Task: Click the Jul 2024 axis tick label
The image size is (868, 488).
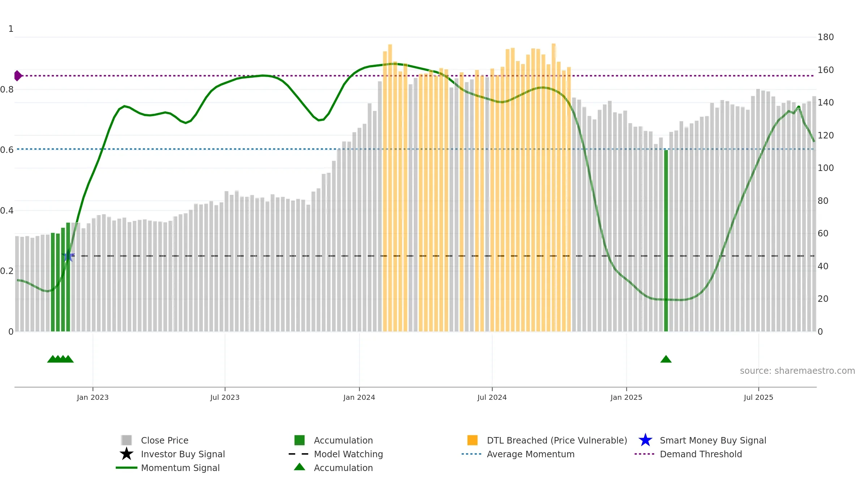Action: (492, 397)
